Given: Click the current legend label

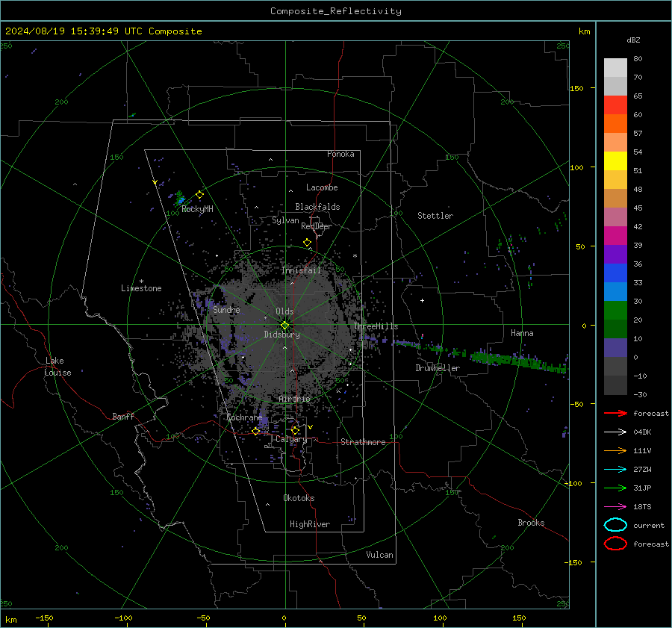Looking at the screenshot, I should 649,525.
